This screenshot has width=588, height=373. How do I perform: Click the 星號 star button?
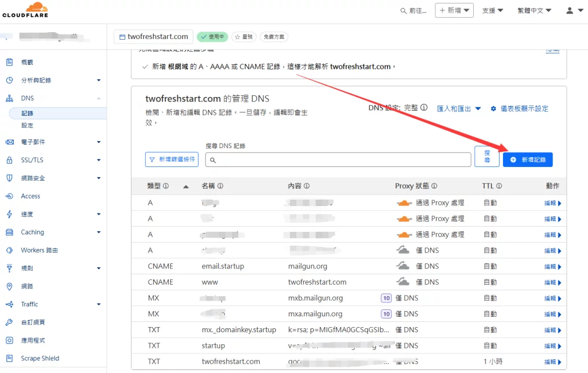243,37
